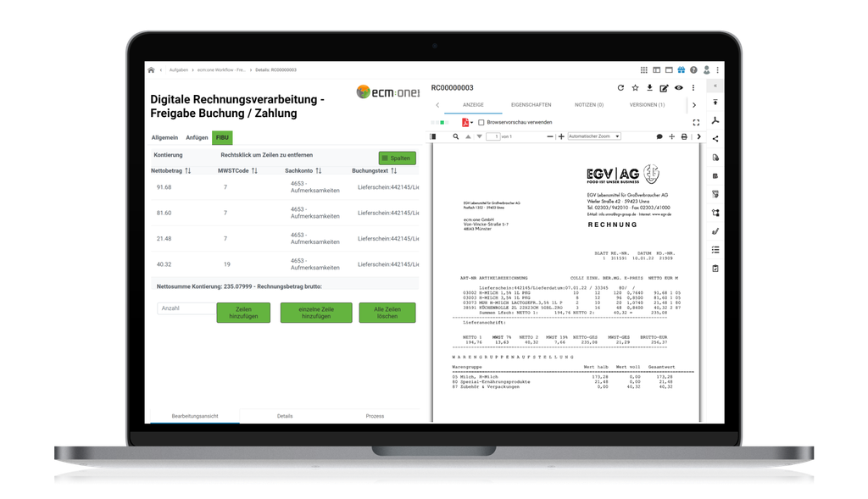Click the breadcrumb back chevron
The image size is (868, 499).
[x=161, y=70]
